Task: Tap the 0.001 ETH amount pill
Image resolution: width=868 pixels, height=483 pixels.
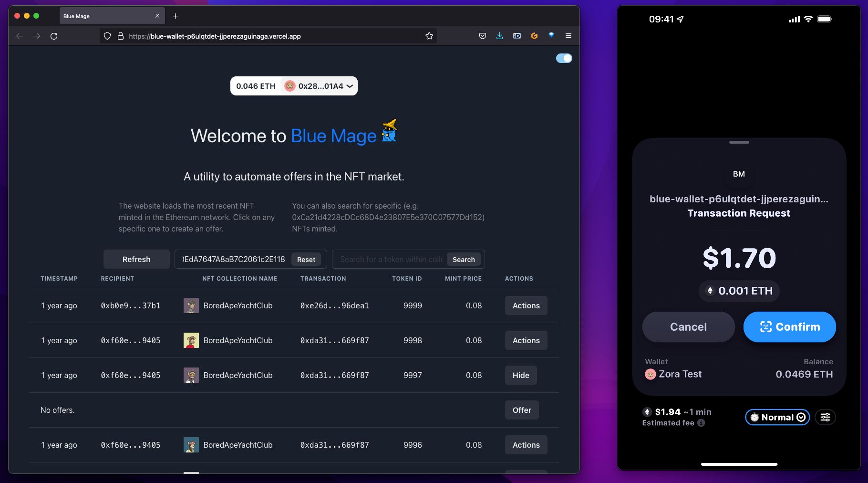Action: [x=739, y=291]
